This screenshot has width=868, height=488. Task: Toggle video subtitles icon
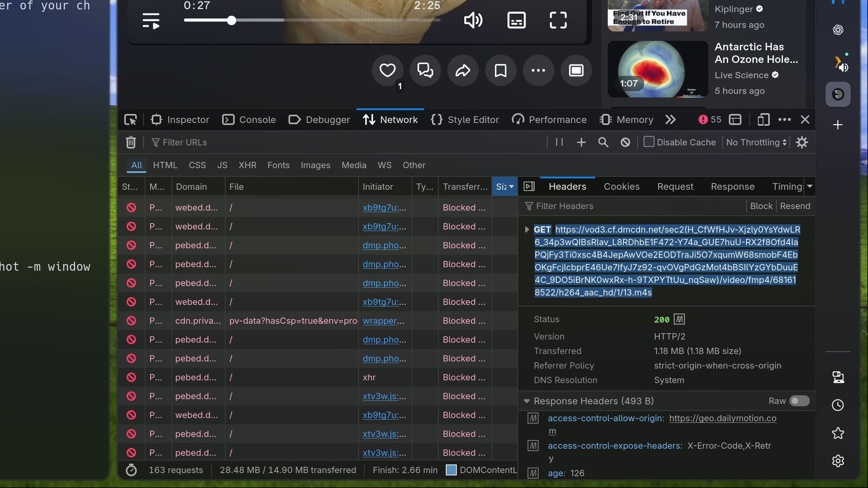(516, 20)
